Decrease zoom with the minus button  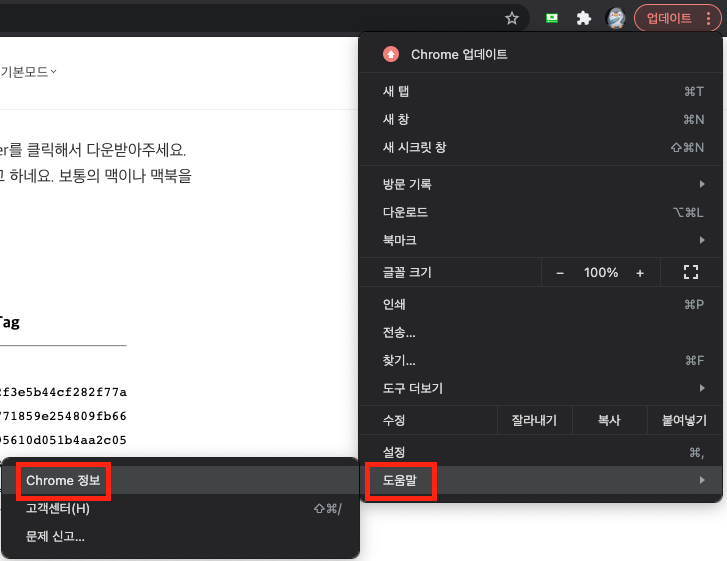[560, 273]
